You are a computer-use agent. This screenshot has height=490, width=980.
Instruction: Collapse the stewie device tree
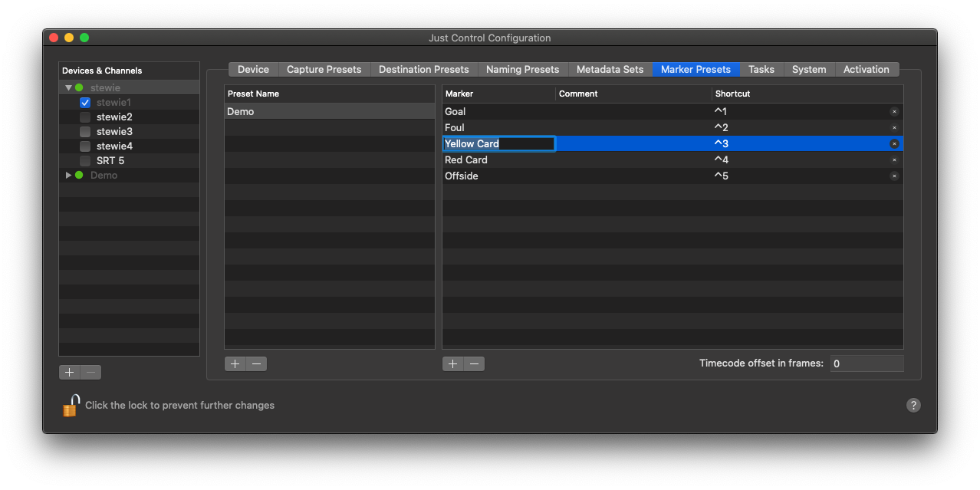pyautogui.click(x=68, y=87)
